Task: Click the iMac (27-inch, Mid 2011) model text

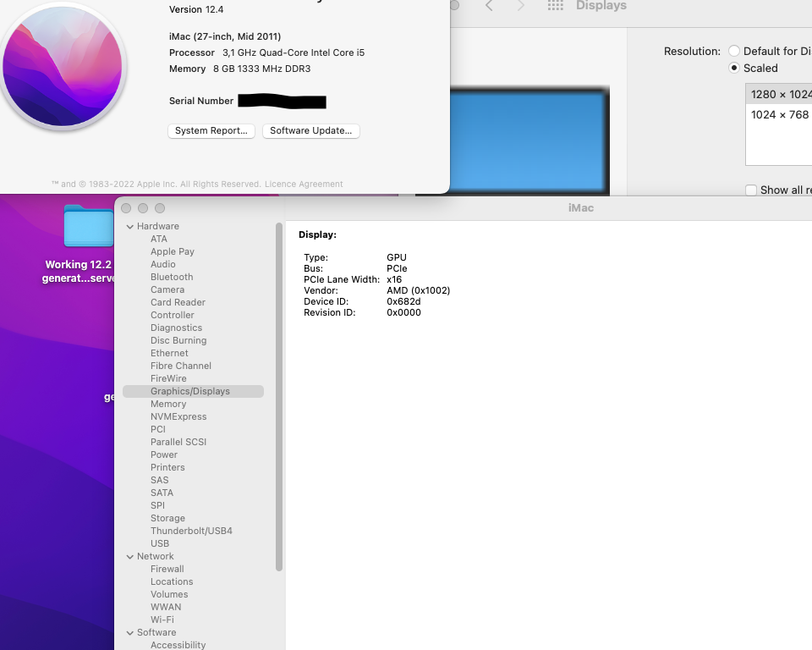Action: [225, 36]
